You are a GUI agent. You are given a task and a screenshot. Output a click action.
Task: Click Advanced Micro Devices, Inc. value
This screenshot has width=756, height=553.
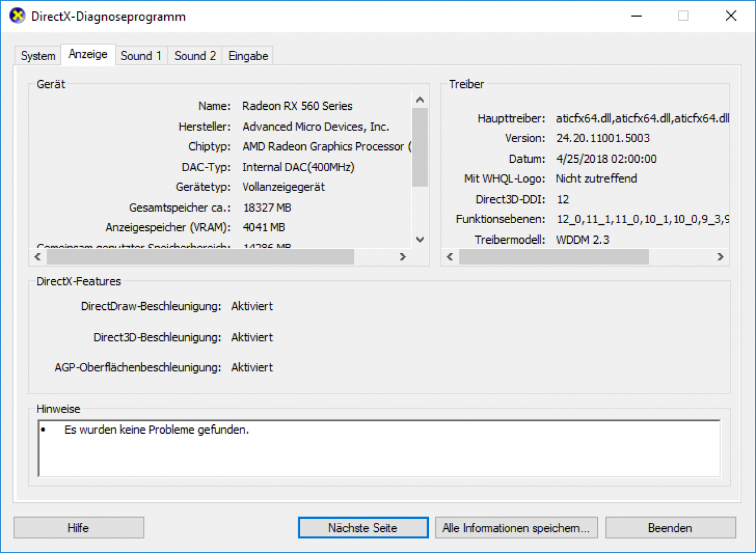[316, 127]
